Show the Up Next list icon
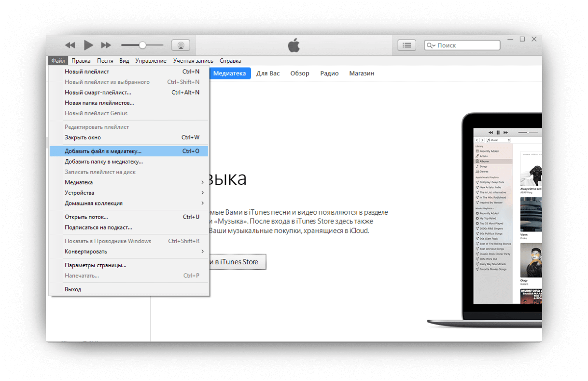 click(x=407, y=45)
